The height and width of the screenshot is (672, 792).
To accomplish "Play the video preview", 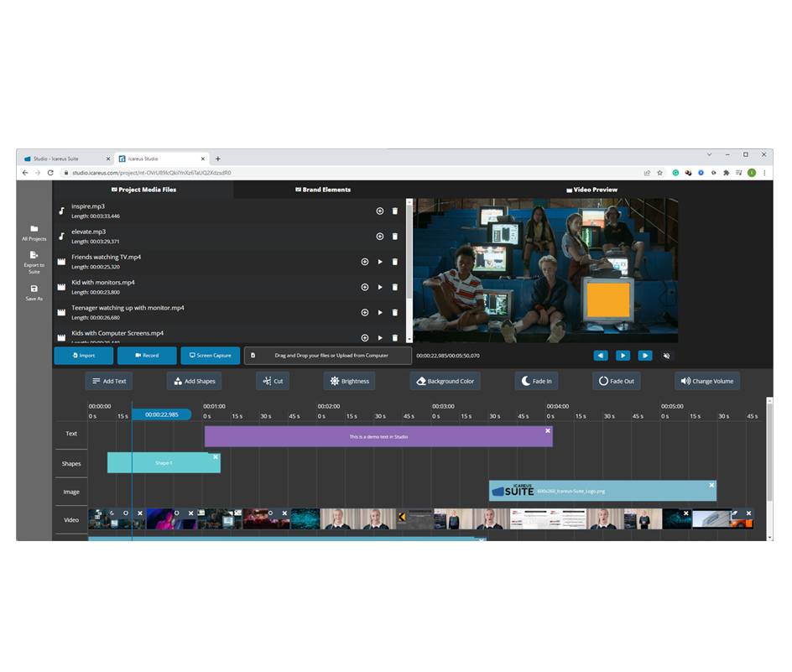I will point(623,356).
